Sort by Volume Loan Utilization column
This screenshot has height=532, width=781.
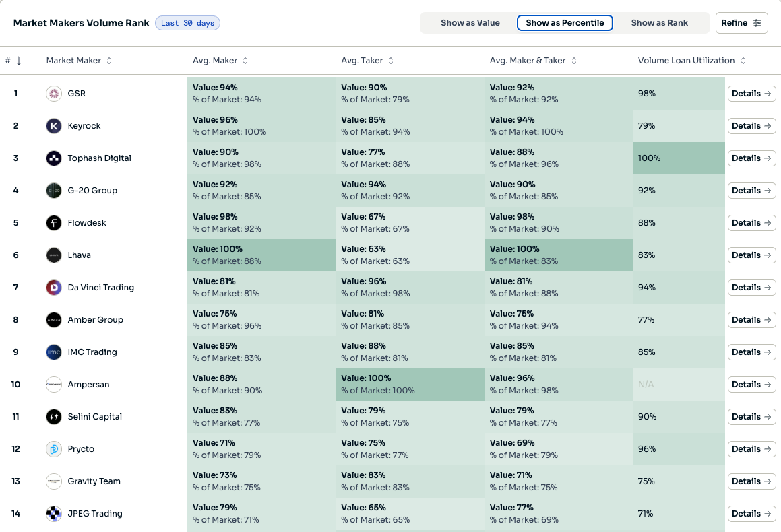692,61
